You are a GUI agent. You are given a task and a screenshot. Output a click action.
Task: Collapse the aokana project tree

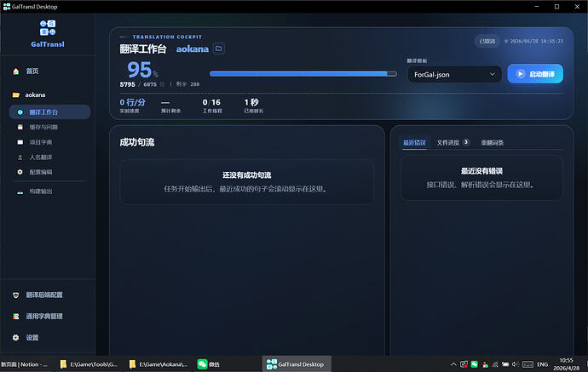point(34,95)
